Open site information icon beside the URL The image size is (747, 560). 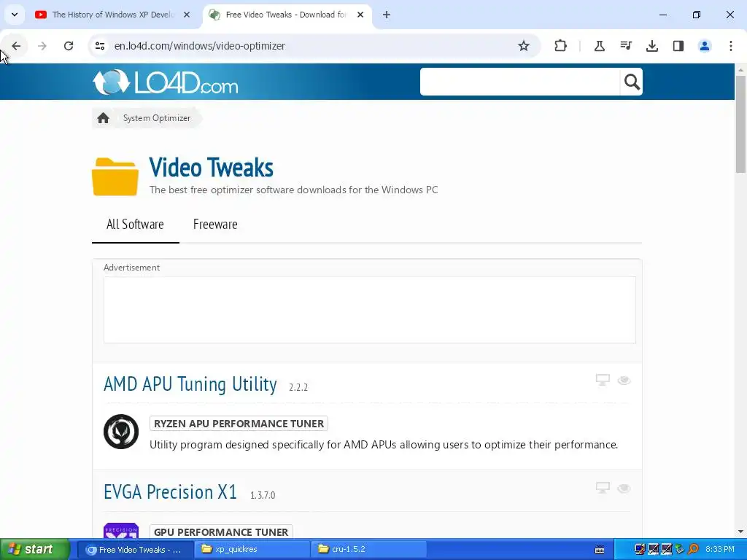coord(99,46)
